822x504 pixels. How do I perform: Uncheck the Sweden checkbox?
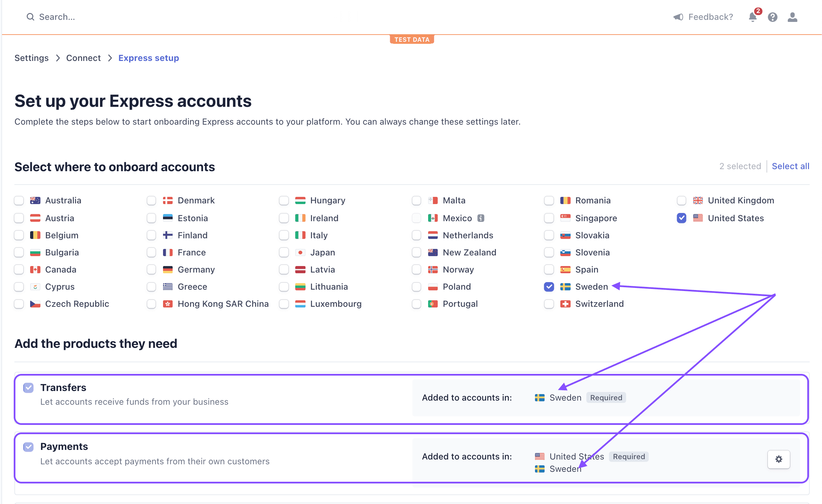pyautogui.click(x=549, y=287)
